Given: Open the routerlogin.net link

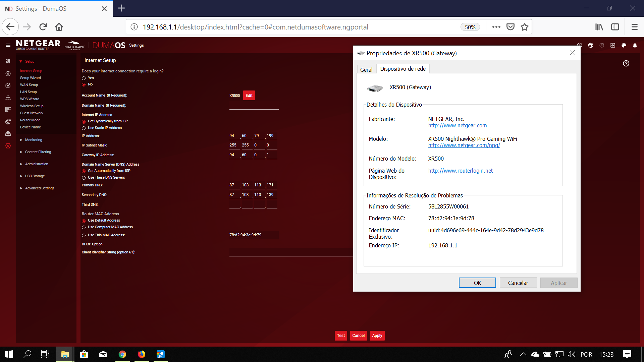Looking at the screenshot, I should coord(461,171).
